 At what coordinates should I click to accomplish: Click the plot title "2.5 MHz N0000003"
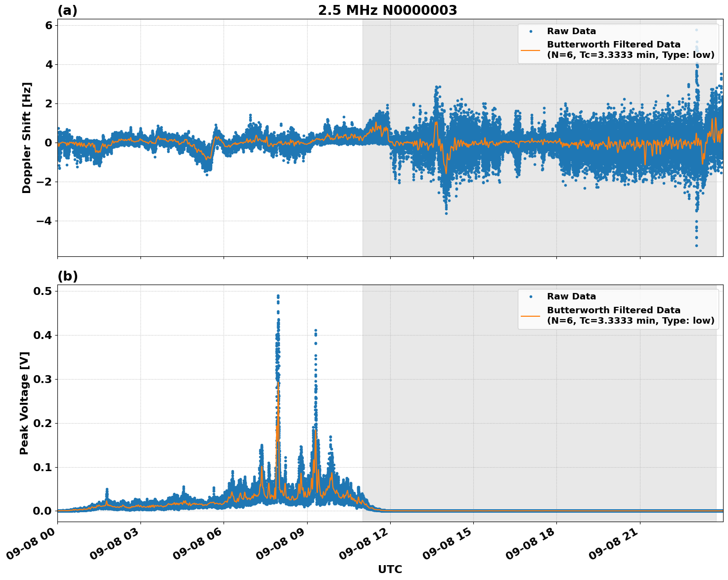pyautogui.click(x=387, y=10)
